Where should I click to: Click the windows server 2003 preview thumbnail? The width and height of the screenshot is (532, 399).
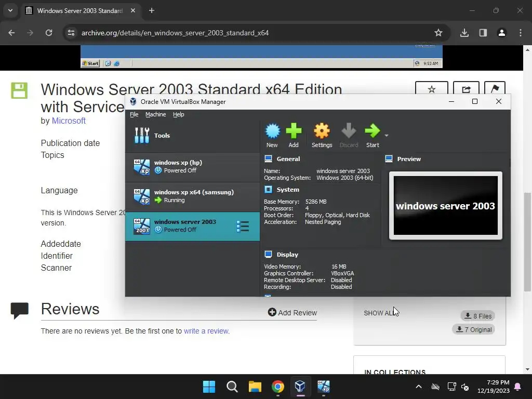445,206
